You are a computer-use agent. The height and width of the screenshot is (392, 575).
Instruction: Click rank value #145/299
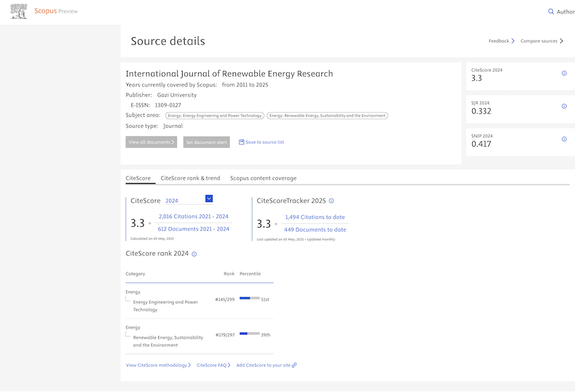click(225, 299)
